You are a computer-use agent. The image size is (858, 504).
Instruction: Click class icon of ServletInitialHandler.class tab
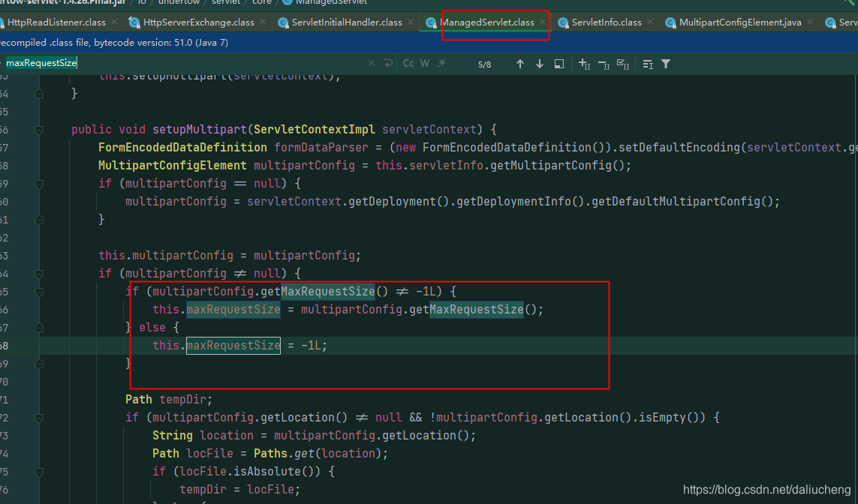tap(283, 22)
